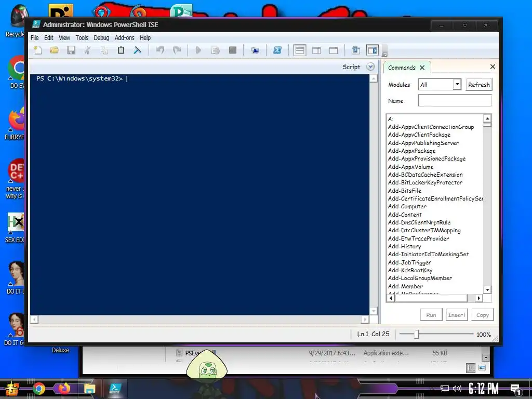Select Add-AppvClientConnectionGroup in command list
The height and width of the screenshot is (399, 532).
pyautogui.click(x=431, y=127)
